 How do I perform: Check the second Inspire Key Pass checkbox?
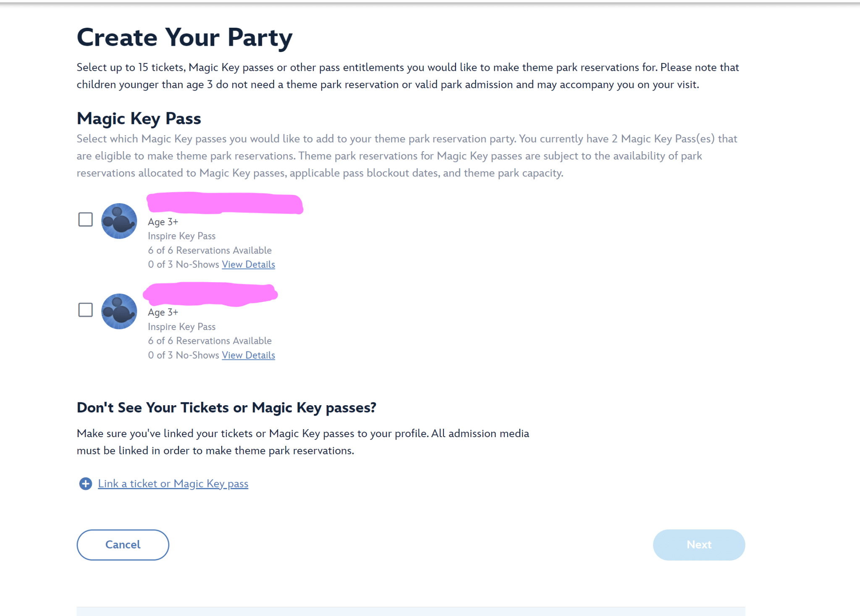[85, 310]
